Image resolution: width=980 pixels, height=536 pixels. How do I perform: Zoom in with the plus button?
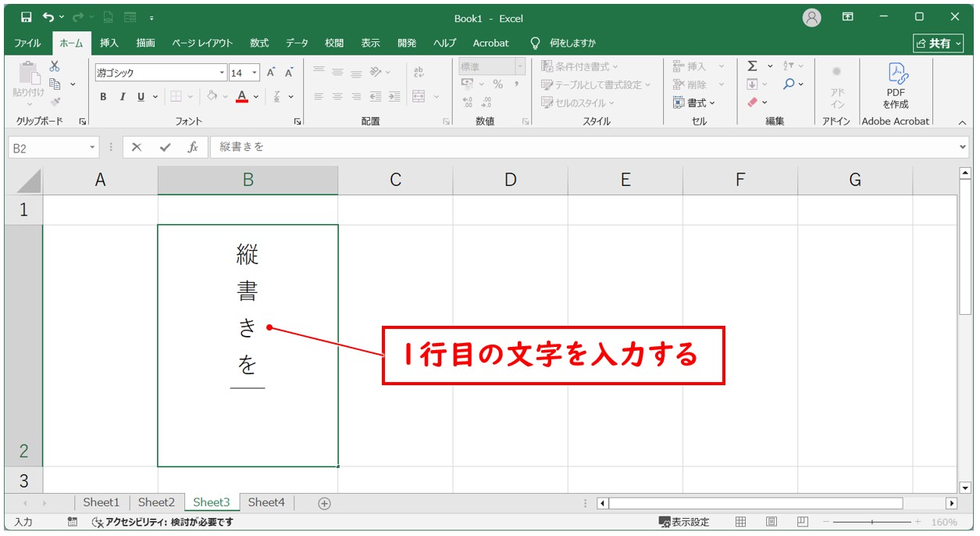coord(918,522)
